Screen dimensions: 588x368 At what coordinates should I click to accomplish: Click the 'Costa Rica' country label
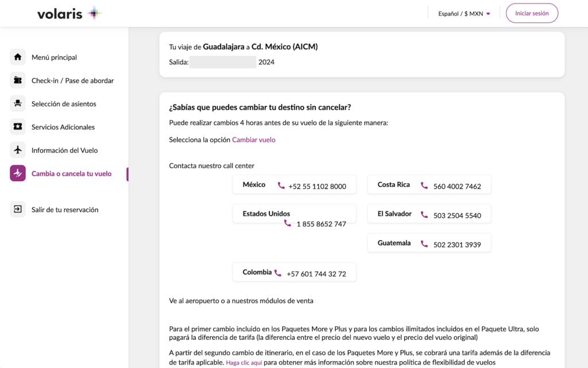tap(393, 185)
